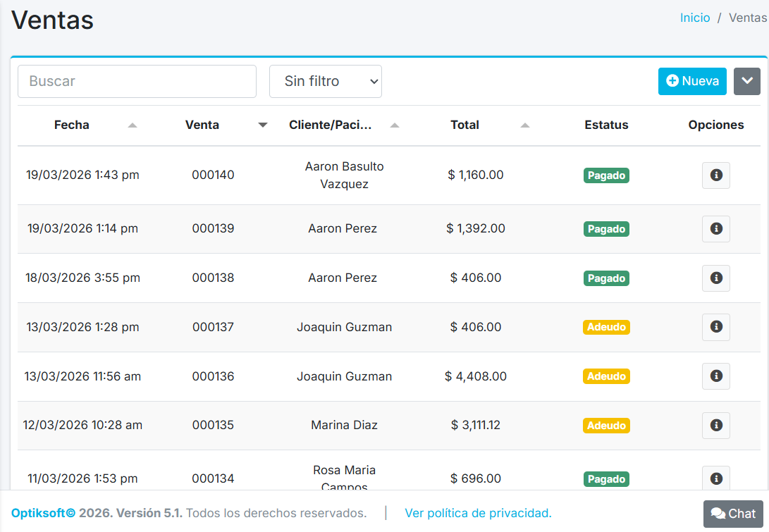The height and width of the screenshot is (532, 769).
Task: Click info icon for sale 000139
Action: (x=715, y=229)
